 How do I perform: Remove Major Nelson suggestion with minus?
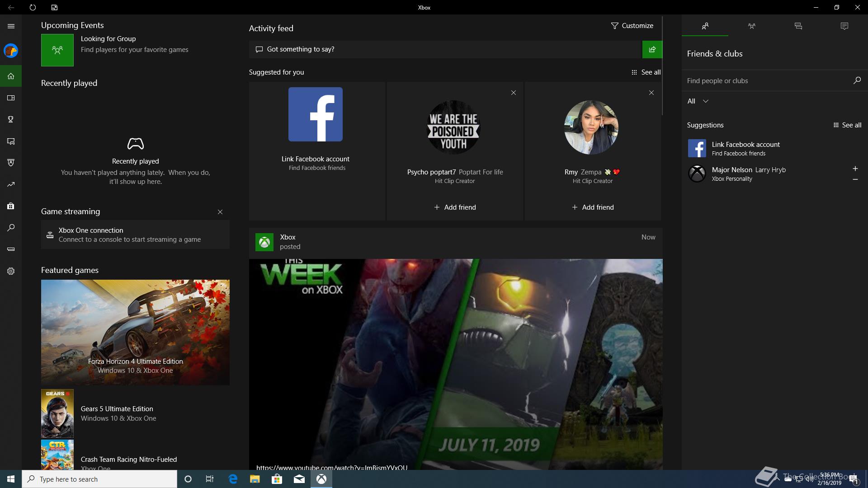coord(855,179)
